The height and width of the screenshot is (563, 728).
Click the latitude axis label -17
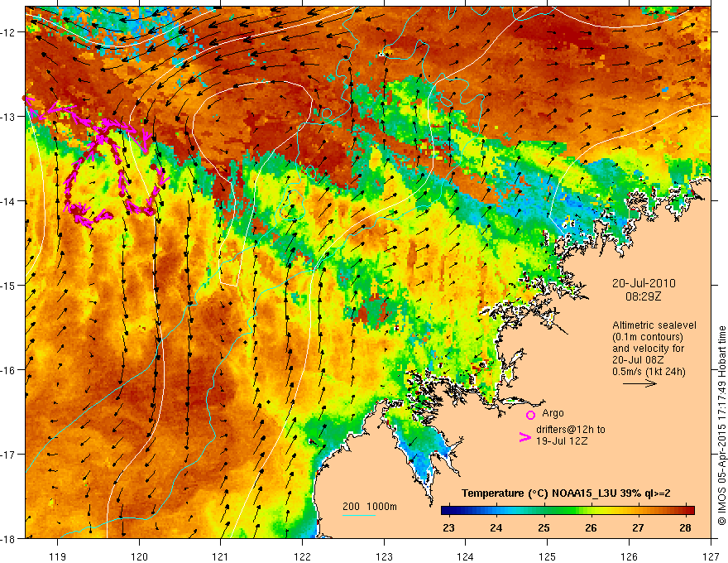[8, 454]
